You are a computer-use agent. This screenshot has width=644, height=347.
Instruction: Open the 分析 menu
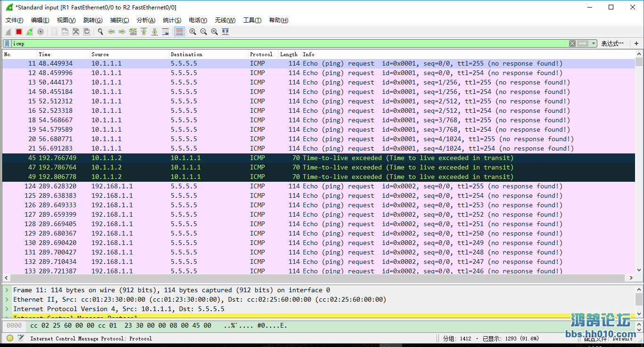pyautogui.click(x=146, y=20)
